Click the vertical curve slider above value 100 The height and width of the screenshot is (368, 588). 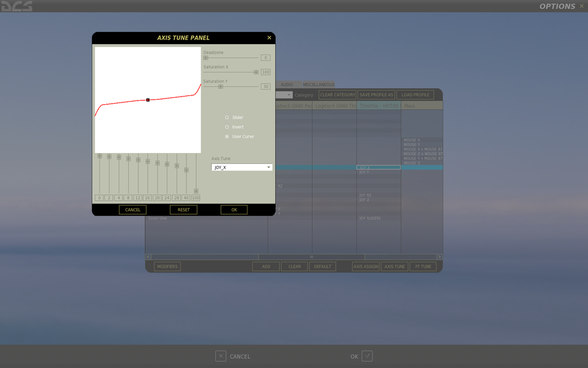tap(196, 191)
